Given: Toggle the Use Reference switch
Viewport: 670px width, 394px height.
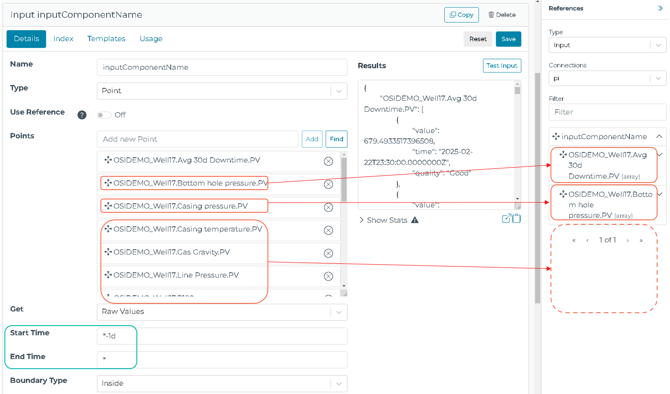Looking at the screenshot, I should 103,115.
